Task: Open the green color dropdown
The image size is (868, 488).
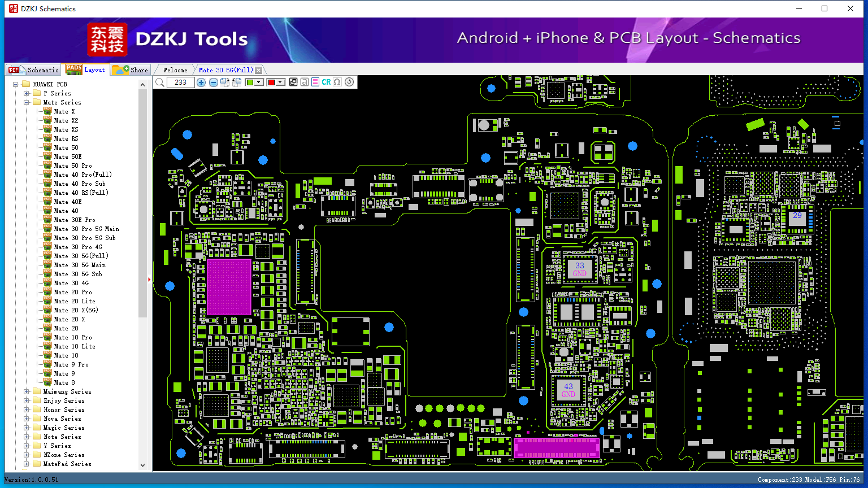Action: click(259, 82)
